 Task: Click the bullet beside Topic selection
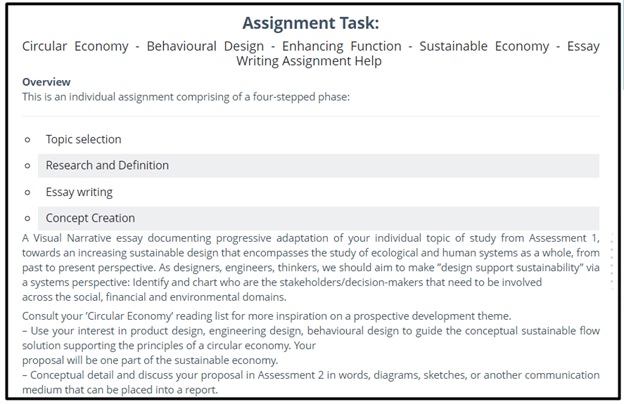coord(27,140)
